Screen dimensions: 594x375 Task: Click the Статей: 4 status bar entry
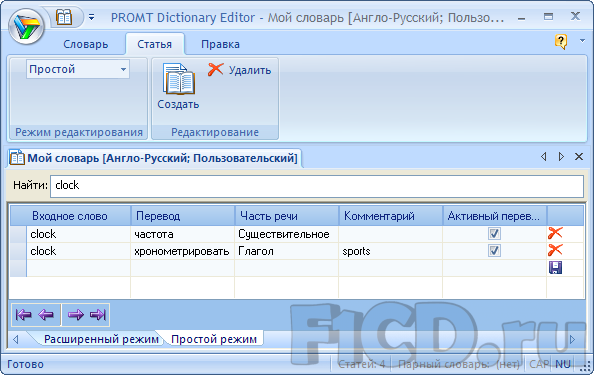[x=361, y=364]
